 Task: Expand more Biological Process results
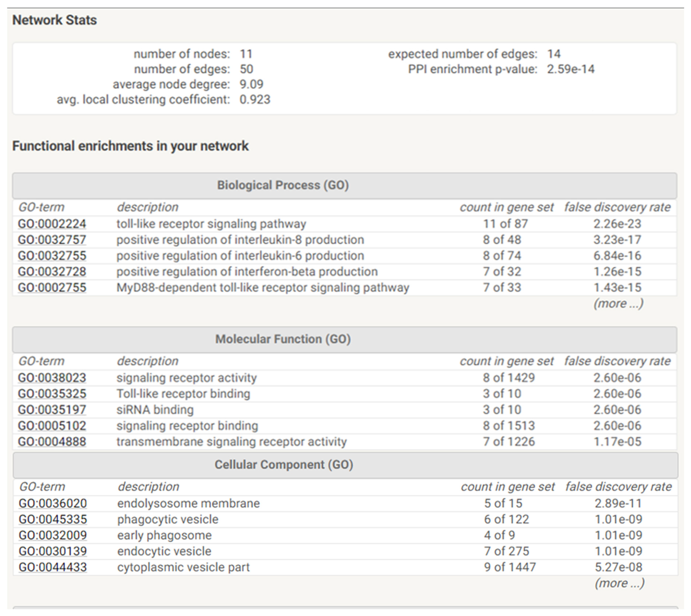618,303
